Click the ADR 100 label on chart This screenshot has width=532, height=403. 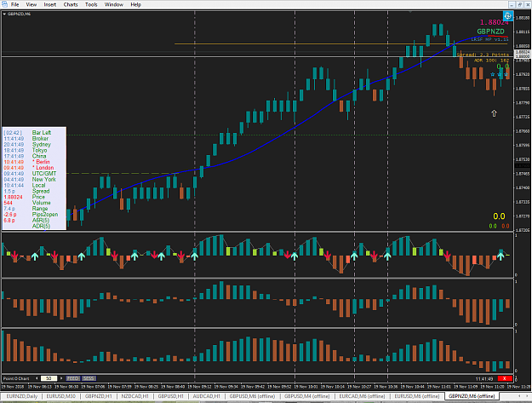(491, 60)
